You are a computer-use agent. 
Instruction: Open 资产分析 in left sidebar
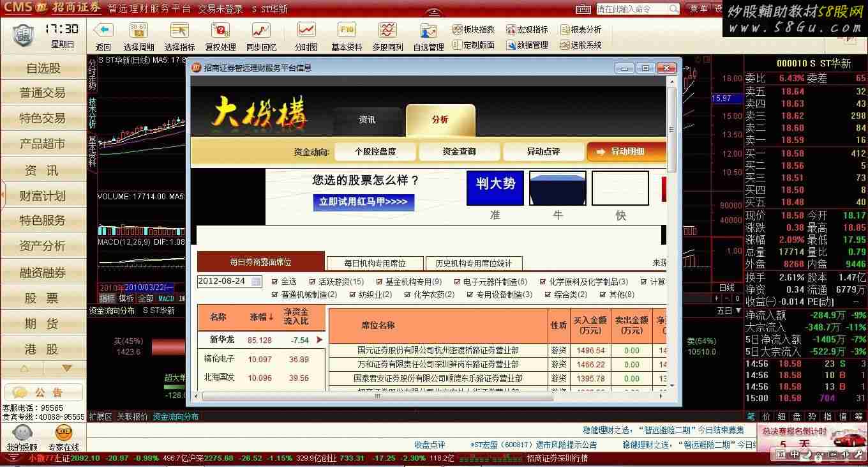point(43,246)
